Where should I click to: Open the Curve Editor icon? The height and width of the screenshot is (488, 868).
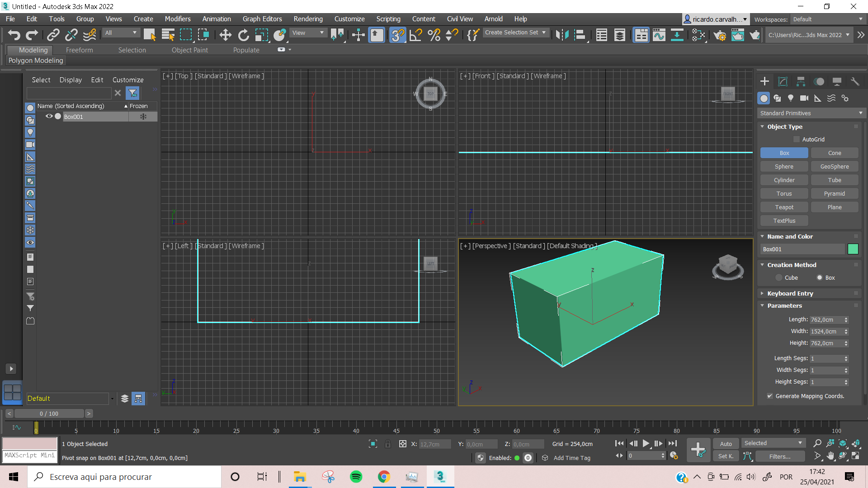(659, 35)
